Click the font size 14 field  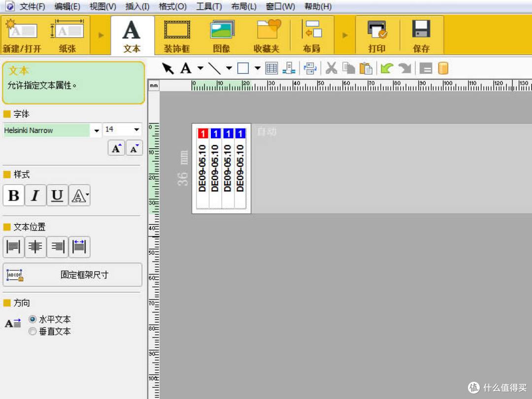pos(117,130)
